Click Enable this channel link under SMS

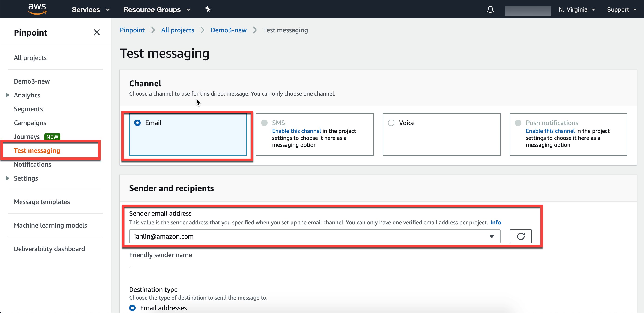coord(296,131)
